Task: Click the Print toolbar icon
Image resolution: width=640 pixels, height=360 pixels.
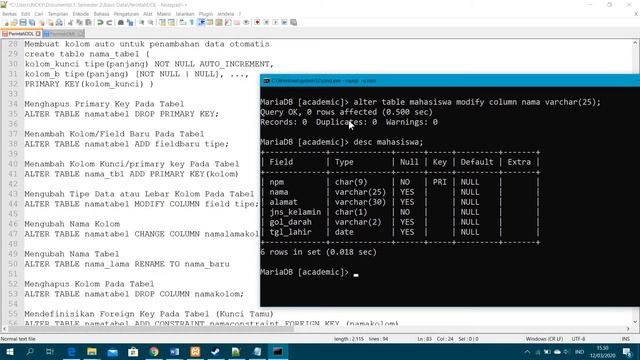Action: [x=59, y=22]
